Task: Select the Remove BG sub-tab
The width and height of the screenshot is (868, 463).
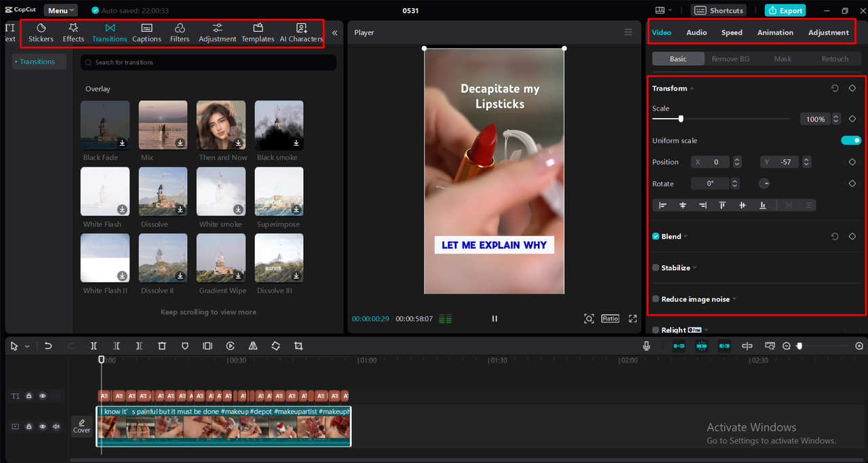Action: tap(730, 59)
